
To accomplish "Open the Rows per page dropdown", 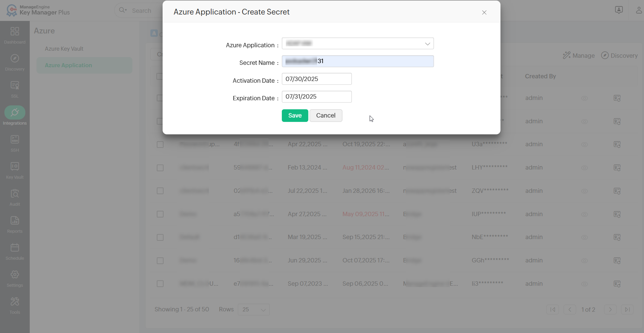I will pyautogui.click(x=253, y=309).
